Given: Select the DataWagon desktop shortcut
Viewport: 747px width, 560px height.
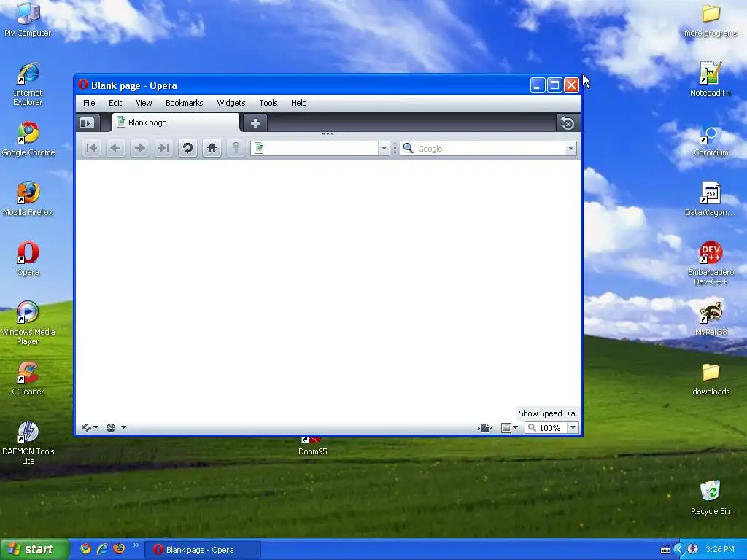Looking at the screenshot, I should coord(710,199).
